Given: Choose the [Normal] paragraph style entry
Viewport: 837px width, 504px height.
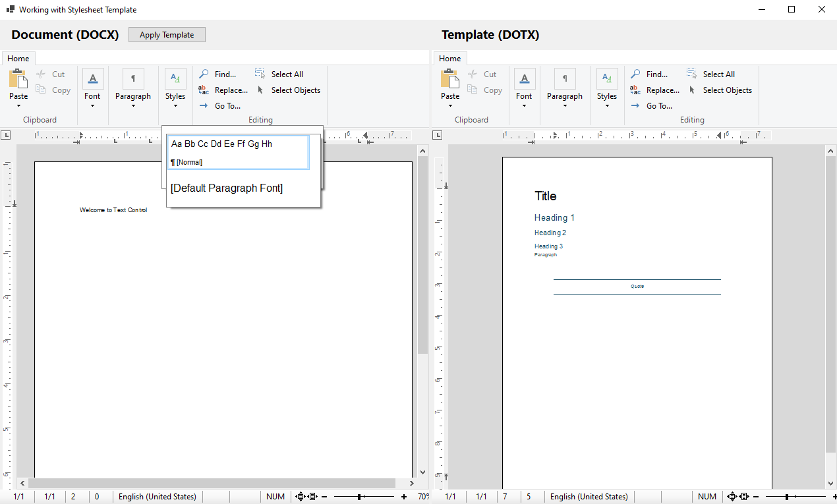Looking at the screenshot, I should point(238,152).
